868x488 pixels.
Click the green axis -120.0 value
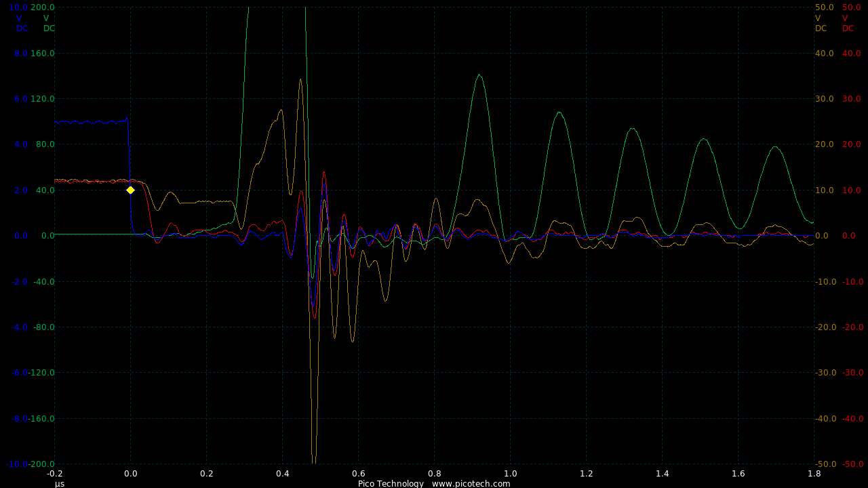click(x=41, y=373)
